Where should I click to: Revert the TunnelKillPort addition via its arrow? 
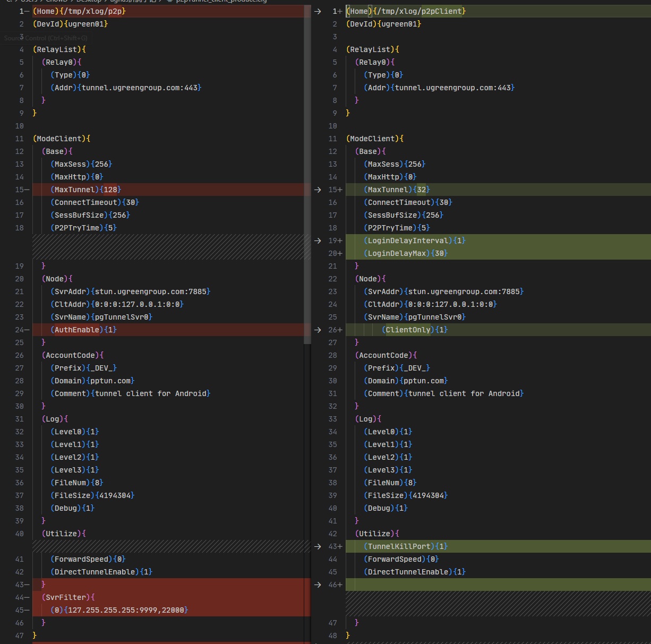(318, 546)
